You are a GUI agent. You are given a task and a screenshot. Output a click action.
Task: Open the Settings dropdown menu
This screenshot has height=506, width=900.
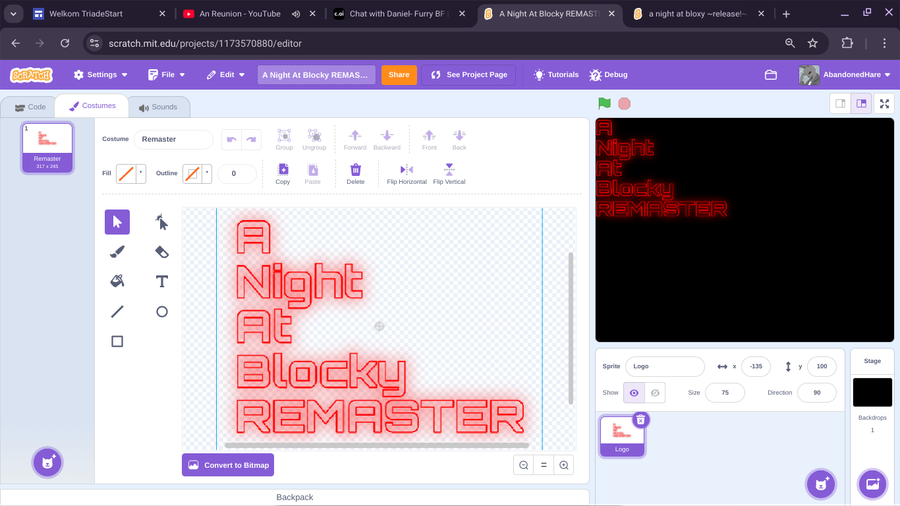[x=100, y=75]
